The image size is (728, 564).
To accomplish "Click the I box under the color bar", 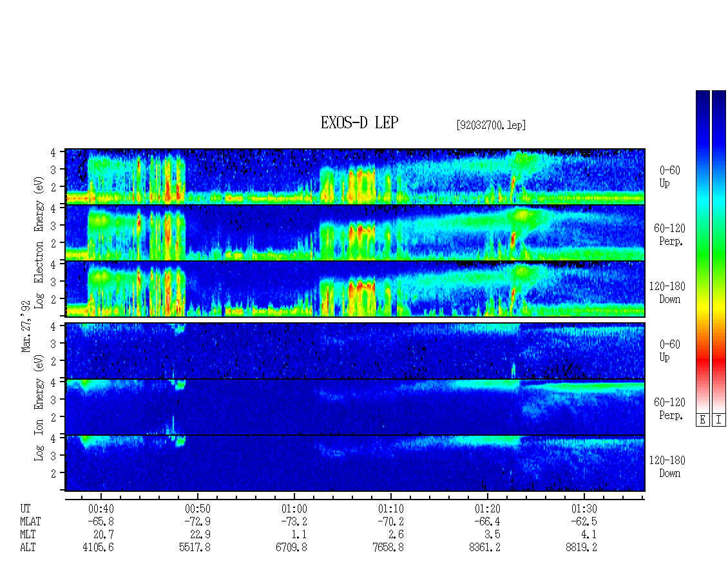I will pos(719,420).
